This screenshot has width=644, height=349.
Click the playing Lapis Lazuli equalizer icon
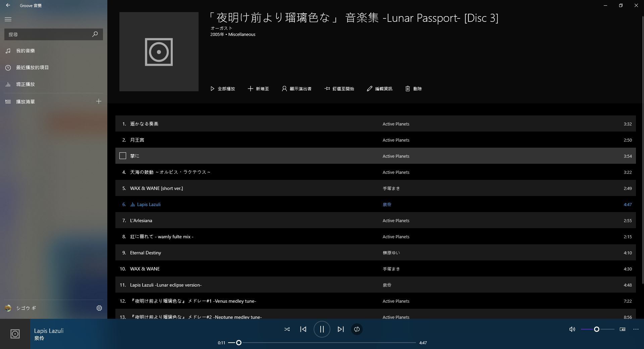132,204
